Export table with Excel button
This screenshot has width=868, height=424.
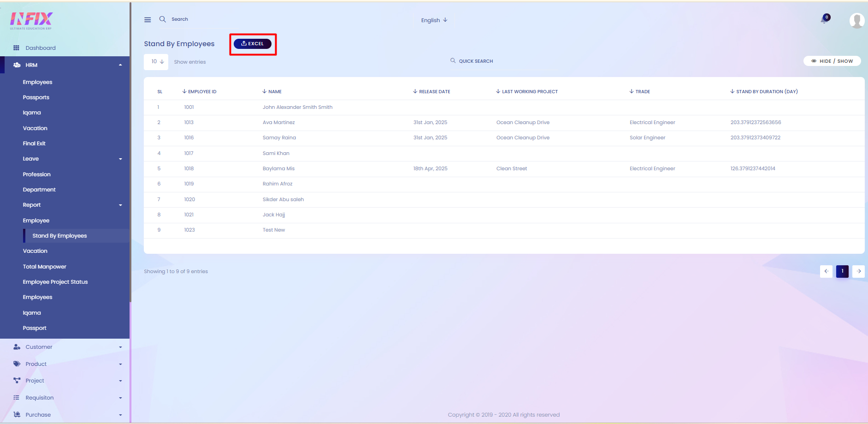pos(253,44)
